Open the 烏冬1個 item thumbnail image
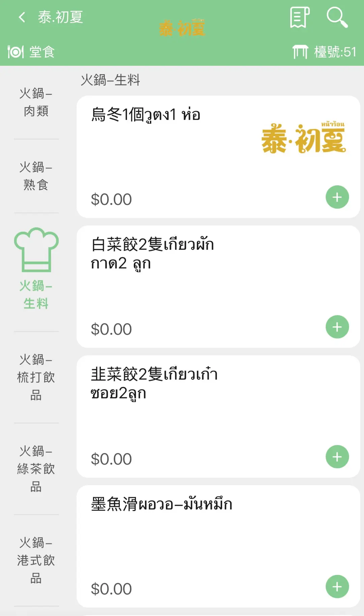The image size is (364, 616). [303, 138]
